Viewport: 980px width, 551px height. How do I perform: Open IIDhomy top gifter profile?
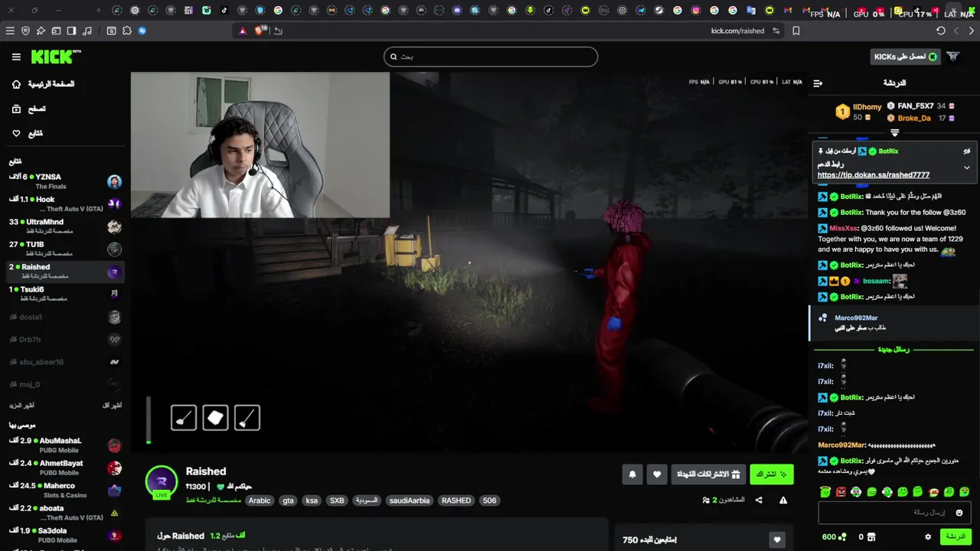867,107
